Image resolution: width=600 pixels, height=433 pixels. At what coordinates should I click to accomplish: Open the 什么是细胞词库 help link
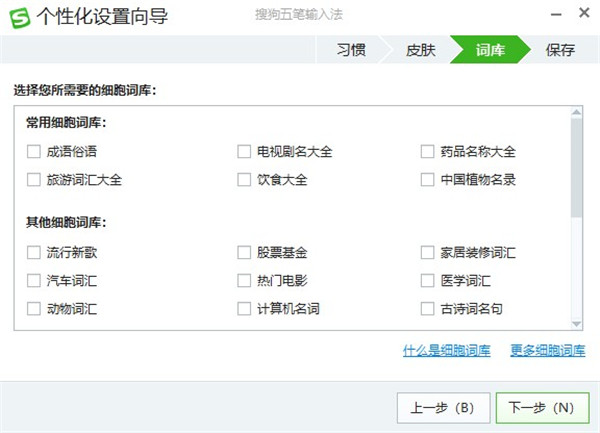(x=446, y=351)
